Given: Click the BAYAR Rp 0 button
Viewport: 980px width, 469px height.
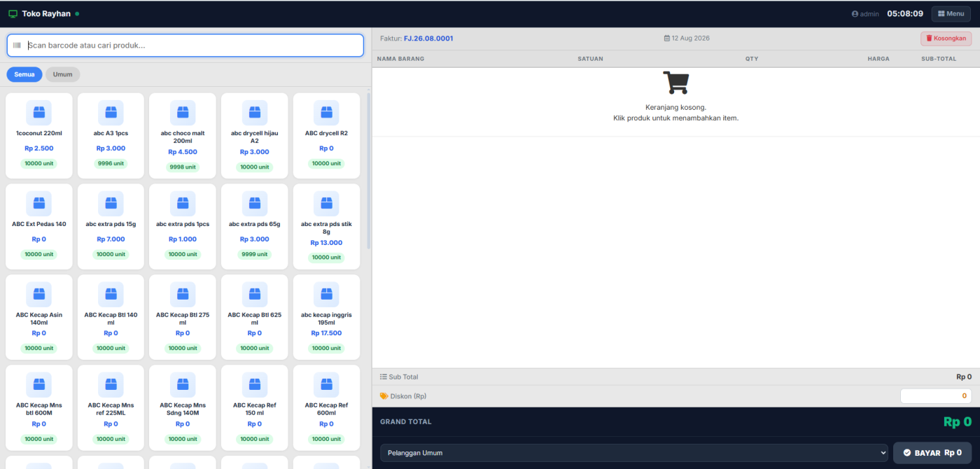Looking at the screenshot, I should click(932, 453).
